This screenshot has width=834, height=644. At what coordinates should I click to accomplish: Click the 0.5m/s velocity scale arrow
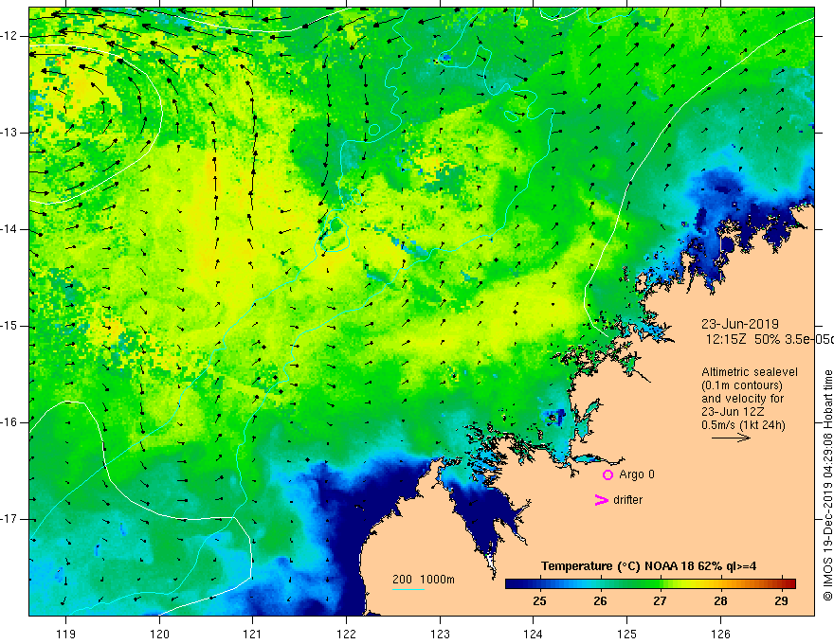731,438
